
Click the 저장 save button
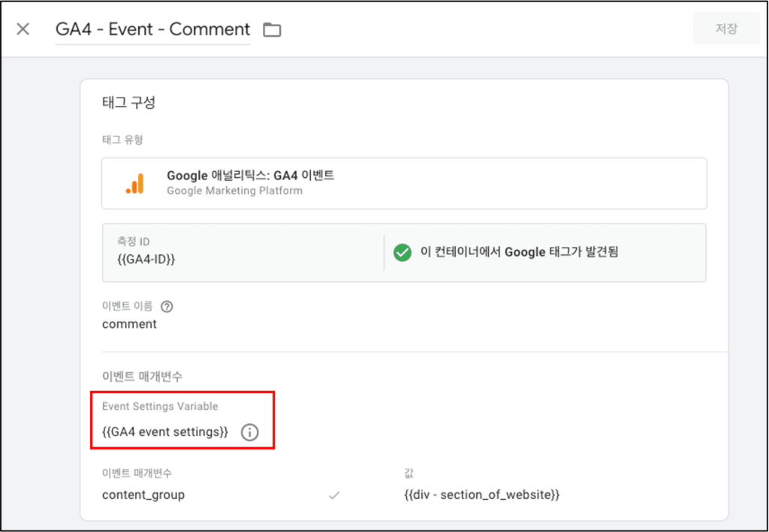[726, 29]
